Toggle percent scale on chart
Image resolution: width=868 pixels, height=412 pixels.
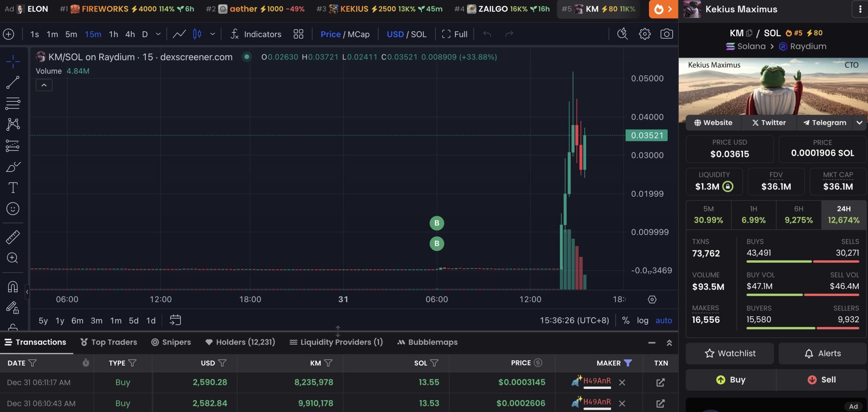(626, 320)
